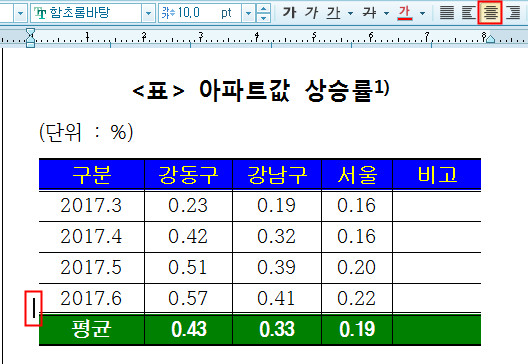This screenshot has width=528, height=364.
Task: Select the 강동구 header cell
Action: (x=189, y=174)
